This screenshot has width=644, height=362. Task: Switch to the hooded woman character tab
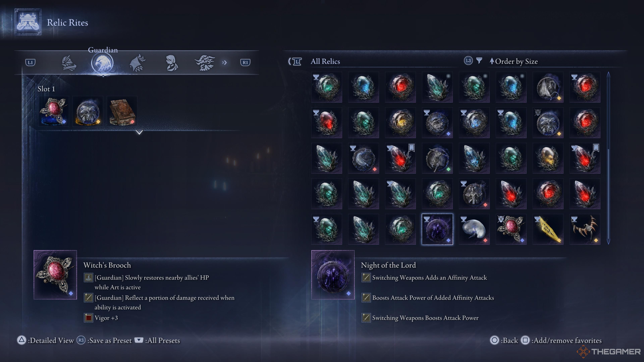pyautogui.click(x=172, y=63)
